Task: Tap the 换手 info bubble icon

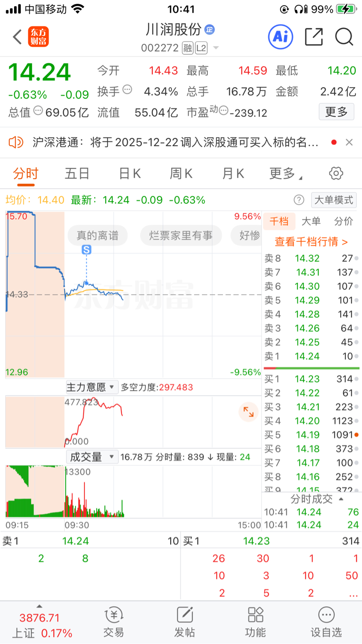Action: point(127,90)
